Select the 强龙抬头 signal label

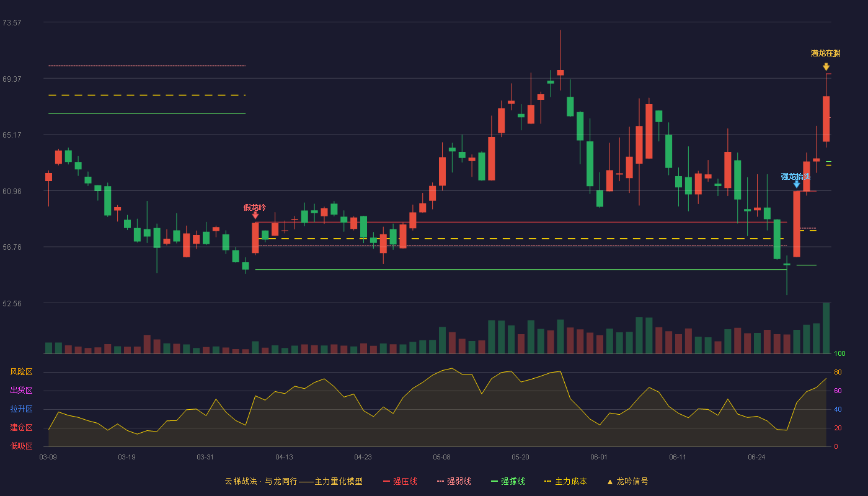point(795,176)
